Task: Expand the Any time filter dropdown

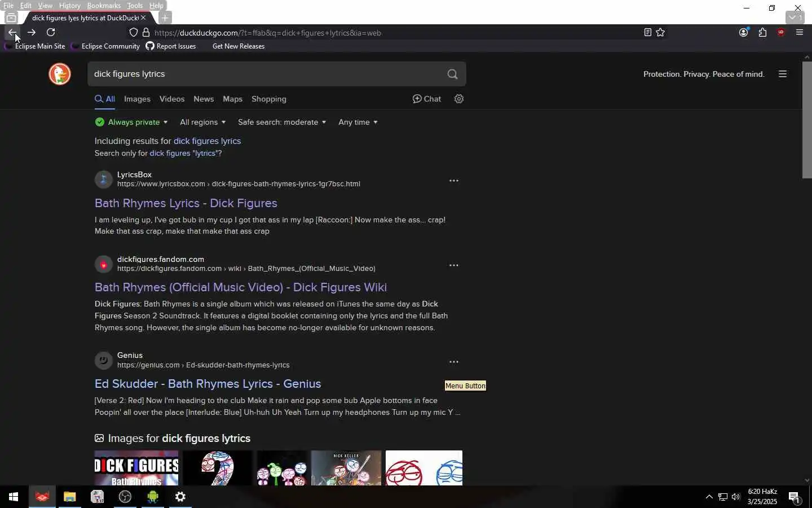Action: (x=358, y=122)
